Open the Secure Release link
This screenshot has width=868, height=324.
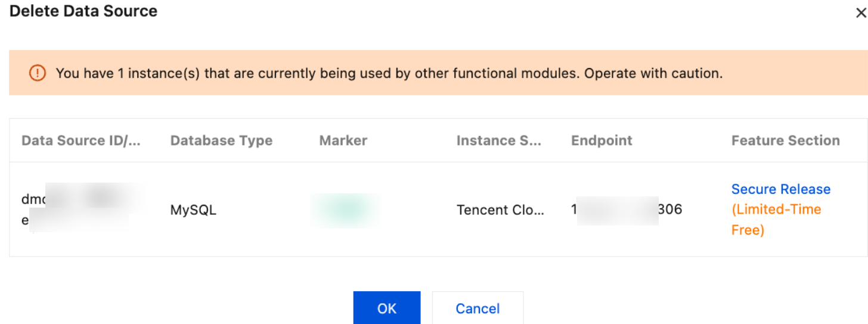pyautogui.click(x=780, y=189)
